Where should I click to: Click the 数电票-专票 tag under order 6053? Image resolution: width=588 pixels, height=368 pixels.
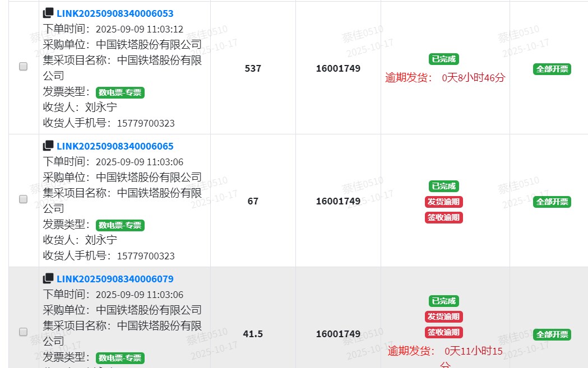(120, 92)
